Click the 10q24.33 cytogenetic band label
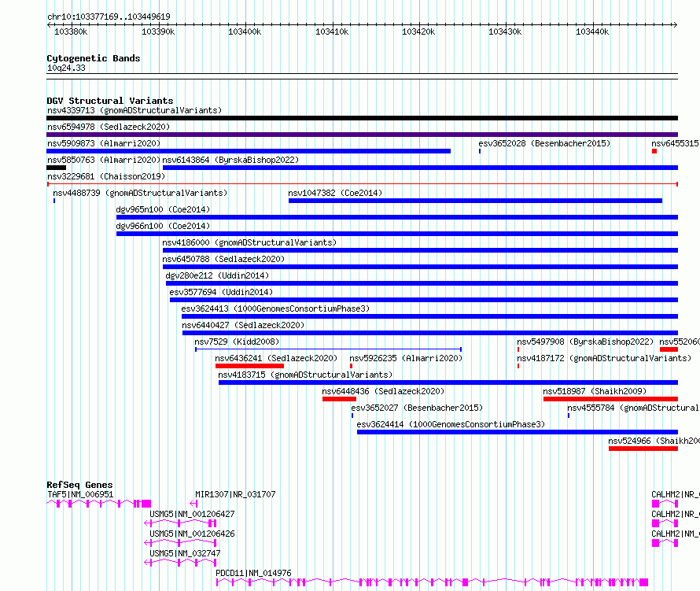The height and width of the screenshot is (591, 700). click(x=66, y=68)
